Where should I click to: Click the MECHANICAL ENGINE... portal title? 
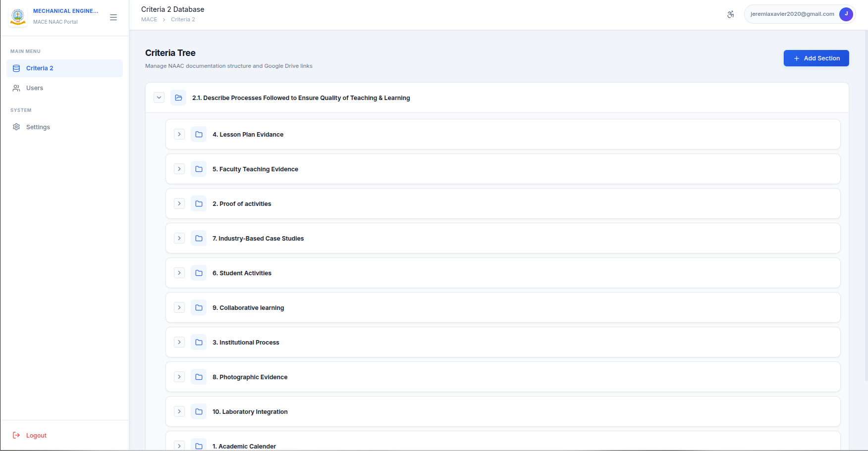coord(65,11)
